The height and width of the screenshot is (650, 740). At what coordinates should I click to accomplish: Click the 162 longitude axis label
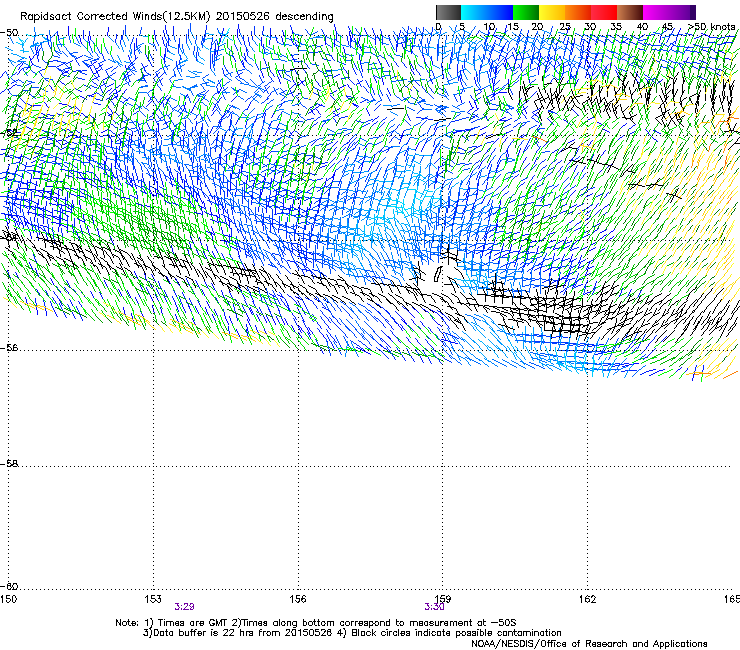coord(587,599)
